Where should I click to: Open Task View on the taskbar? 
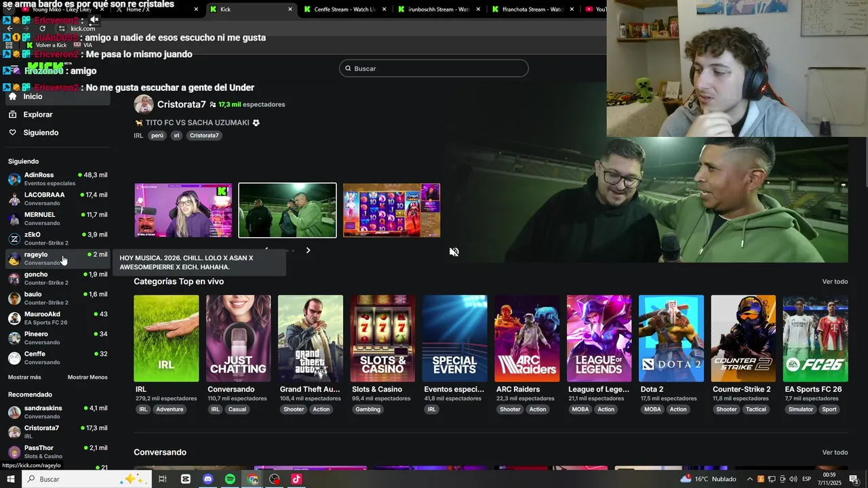tap(163, 479)
